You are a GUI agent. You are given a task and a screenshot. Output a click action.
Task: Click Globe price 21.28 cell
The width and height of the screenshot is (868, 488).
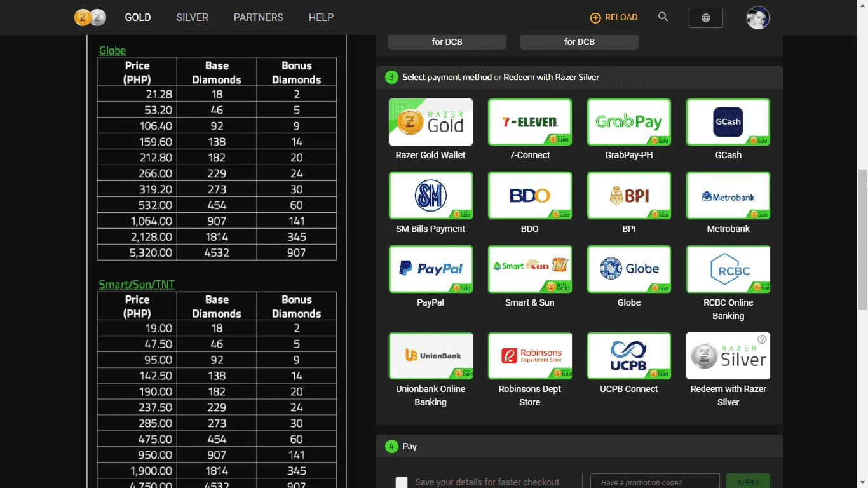[x=137, y=94]
